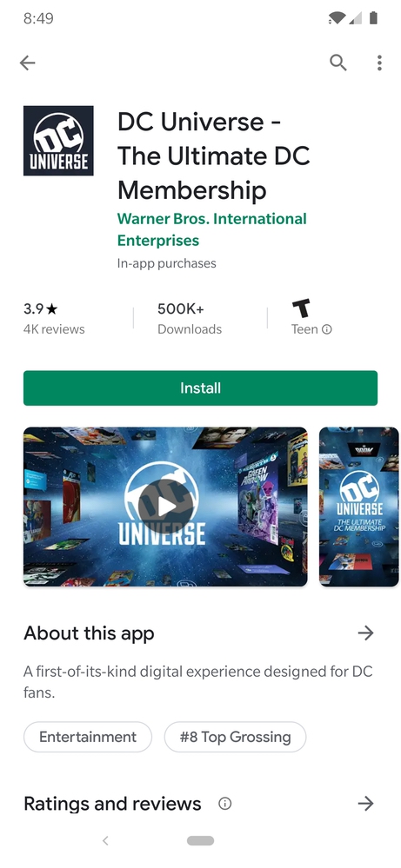Expand the Ratings and reviews arrow
The width and height of the screenshot is (401, 868).
365,803
